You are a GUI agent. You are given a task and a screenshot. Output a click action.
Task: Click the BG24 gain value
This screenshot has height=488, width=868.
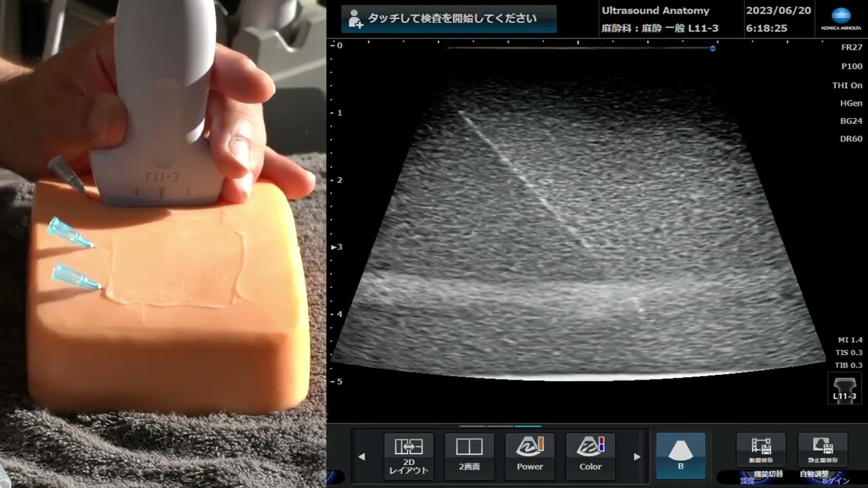[x=851, y=121]
